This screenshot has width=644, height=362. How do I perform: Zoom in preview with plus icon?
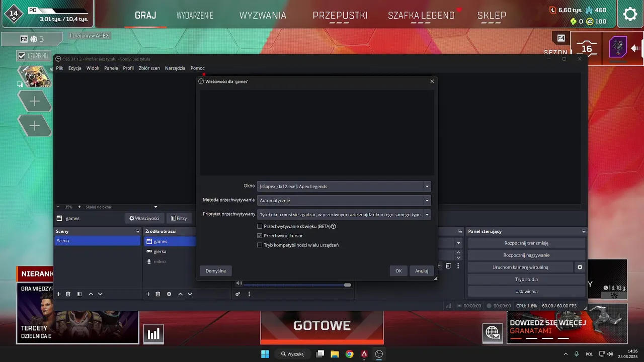click(x=79, y=207)
